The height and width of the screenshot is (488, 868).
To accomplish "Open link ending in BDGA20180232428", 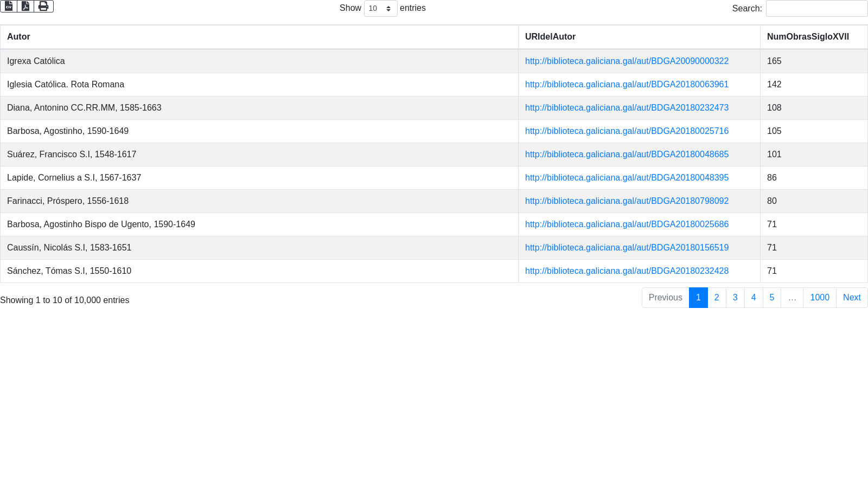I will click(x=627, y=271).
